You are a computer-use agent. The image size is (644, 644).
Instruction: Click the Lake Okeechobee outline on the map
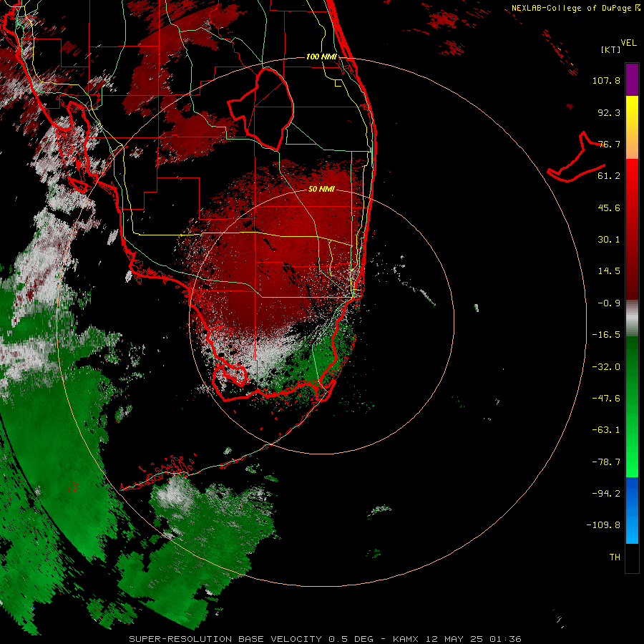click(261, 109)
